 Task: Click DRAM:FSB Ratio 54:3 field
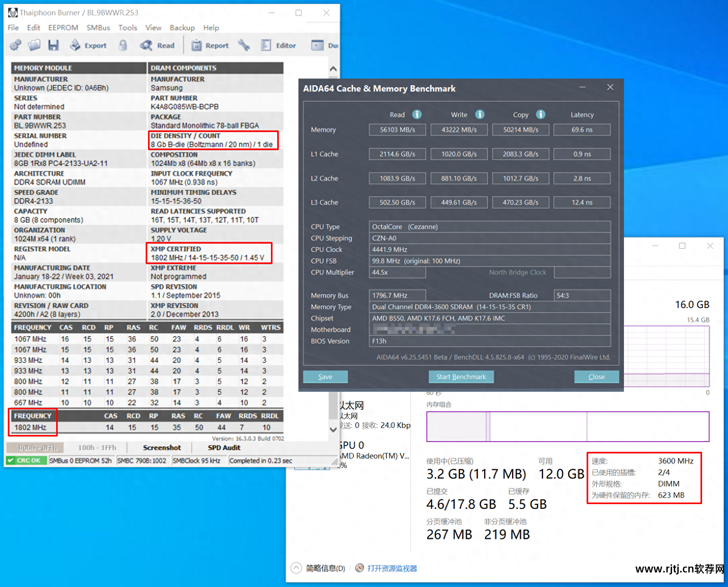(x=582, y=295)
